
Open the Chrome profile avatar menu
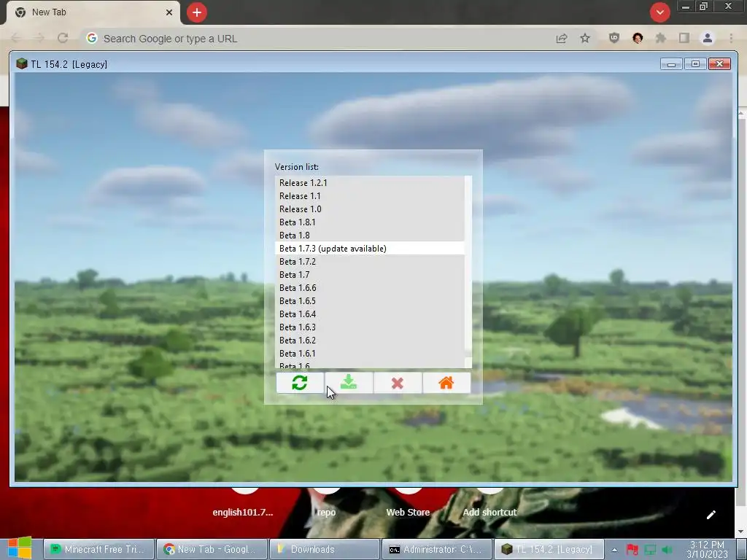click(x=708, y=38)
